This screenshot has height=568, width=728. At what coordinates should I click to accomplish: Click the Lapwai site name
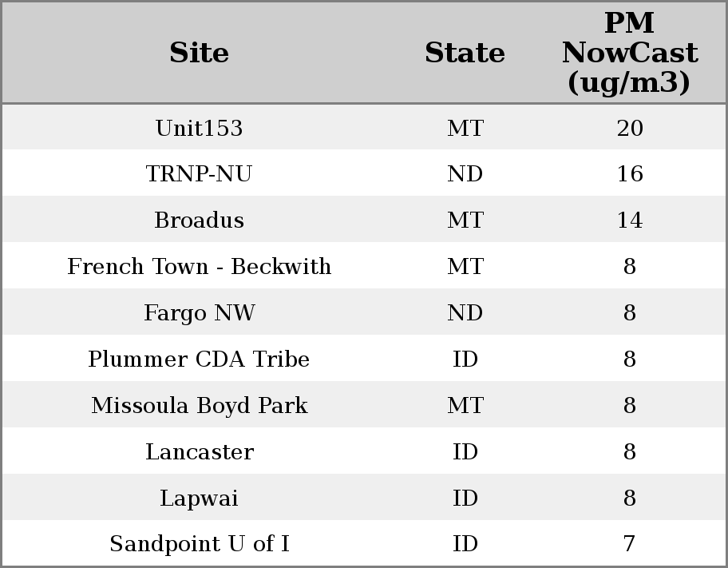click(199, 498)
